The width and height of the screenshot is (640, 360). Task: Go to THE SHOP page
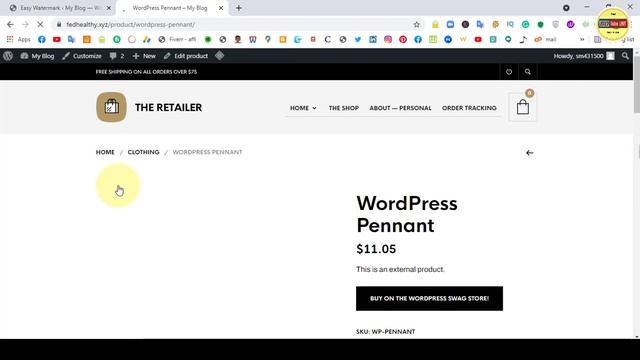pos(344,108)
